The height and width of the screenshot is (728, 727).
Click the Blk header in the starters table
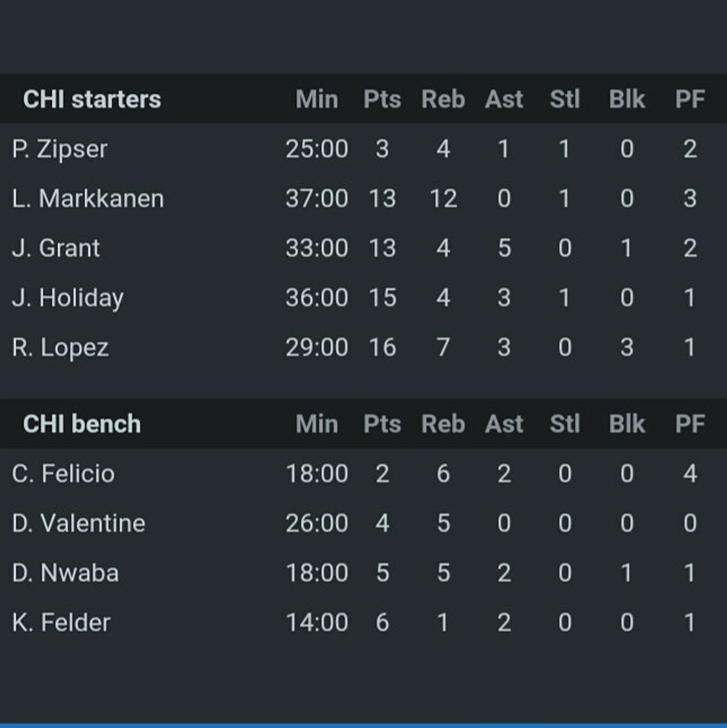click(627, 99)
